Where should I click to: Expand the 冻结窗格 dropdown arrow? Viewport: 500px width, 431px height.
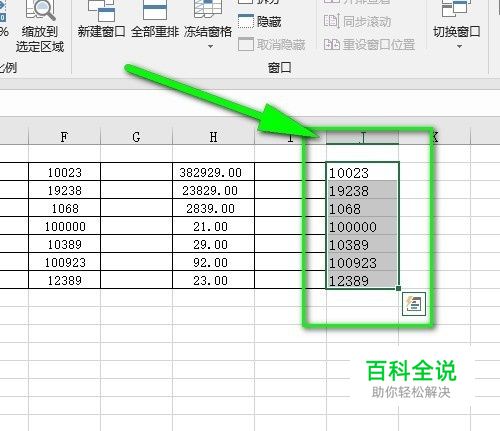tap(210, 46)
